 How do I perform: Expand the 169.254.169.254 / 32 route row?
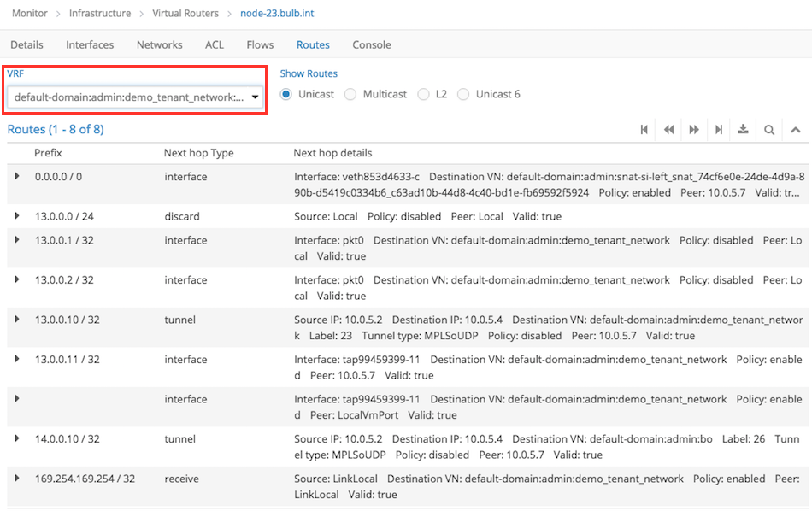(x=17, y=479)
